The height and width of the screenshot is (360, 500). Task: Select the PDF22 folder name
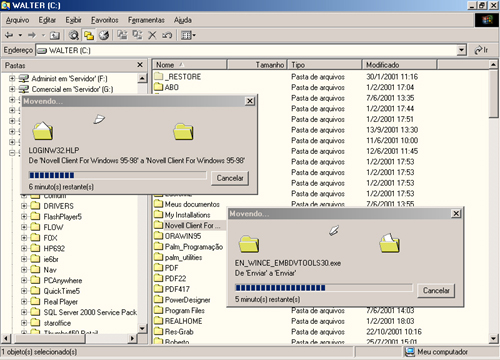coord(175,278)
